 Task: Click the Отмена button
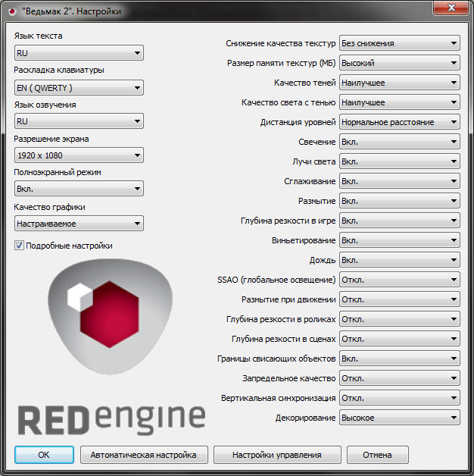378,455
